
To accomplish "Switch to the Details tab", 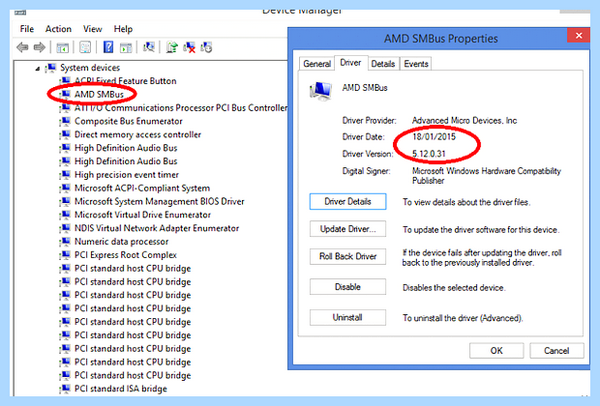I will pyautogui.click(x=383, y=64).
